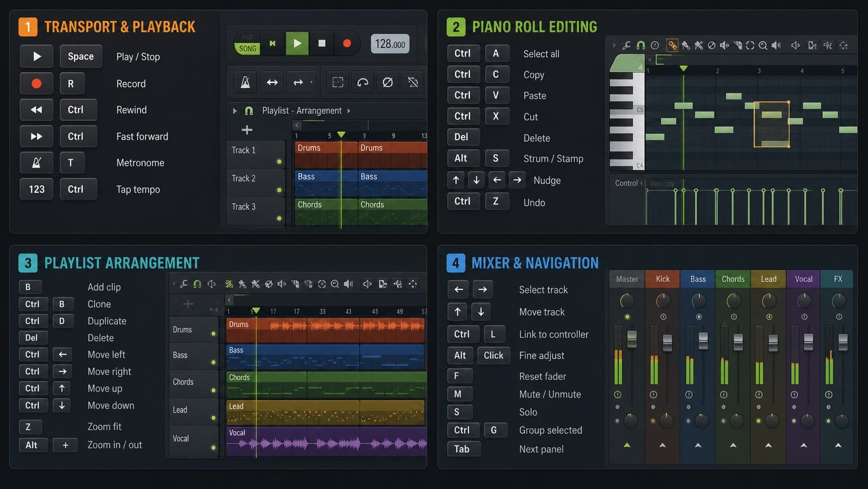868x489 pixels.
Task: Click the plus icon above Track 1
Action: click(247, 130)
